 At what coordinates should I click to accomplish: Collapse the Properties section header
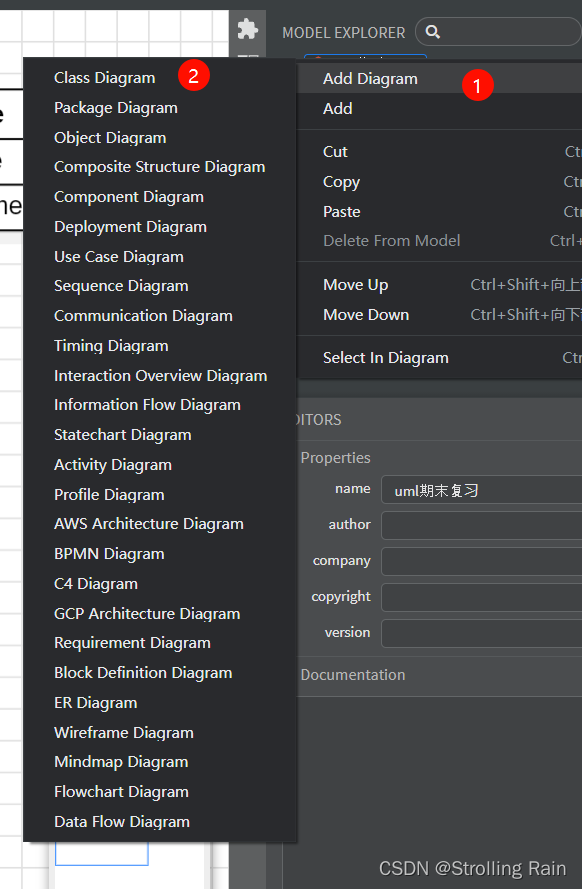[335, 457]
